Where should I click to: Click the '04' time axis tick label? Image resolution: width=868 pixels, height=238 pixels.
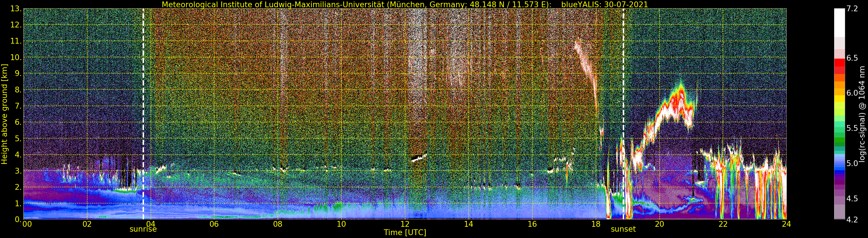pyautogui.click(x=151, y=224)
